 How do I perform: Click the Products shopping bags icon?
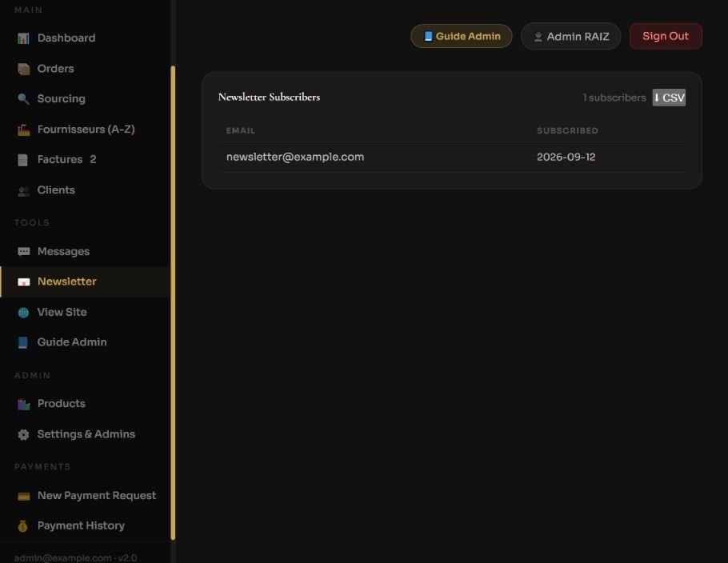[23, 404]
